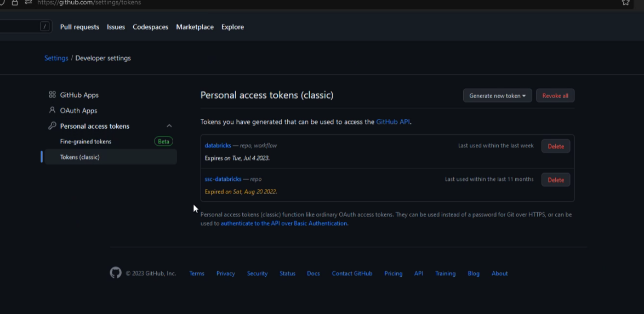The height and width of the screenshot is (314, 644).
Task: Delete the databricks token
Action: point(555,146)
